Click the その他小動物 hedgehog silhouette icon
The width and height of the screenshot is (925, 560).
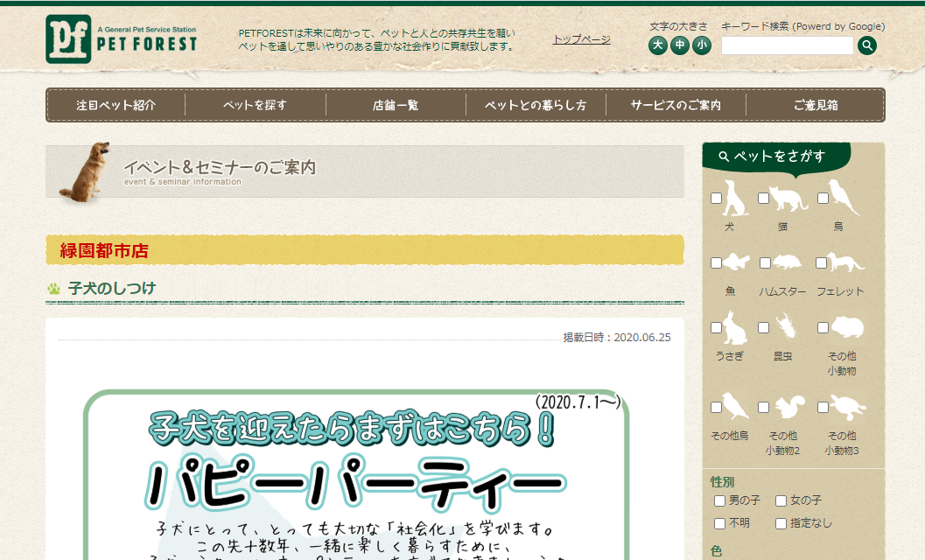847,327
